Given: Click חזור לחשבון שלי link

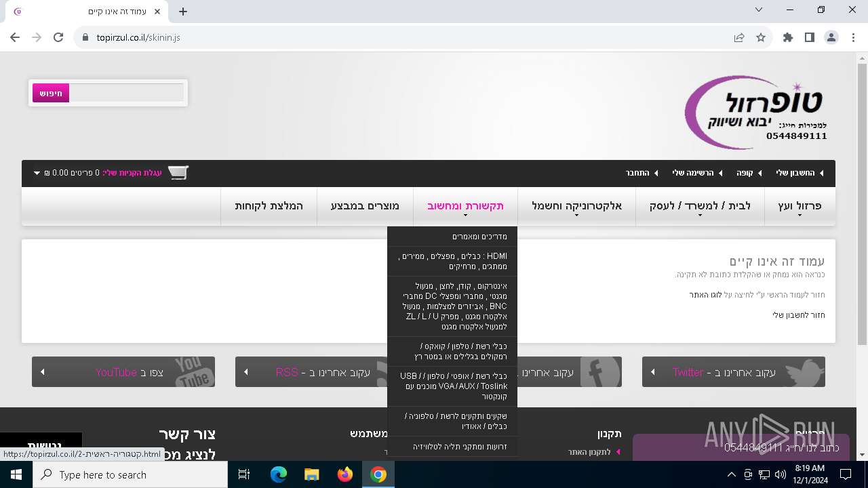Looking at the screenshot, I should coord(799,315).
